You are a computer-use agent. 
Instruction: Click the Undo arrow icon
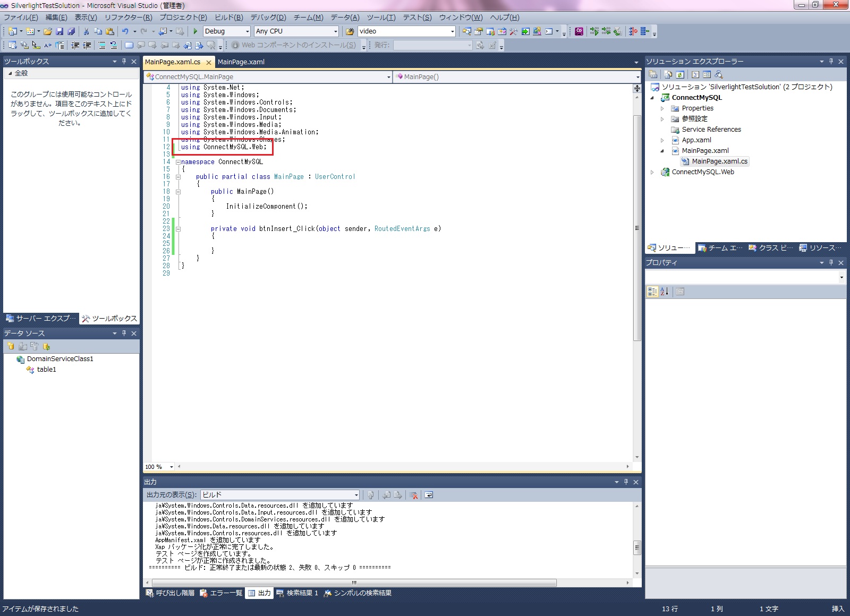click(x=125, y=31)
